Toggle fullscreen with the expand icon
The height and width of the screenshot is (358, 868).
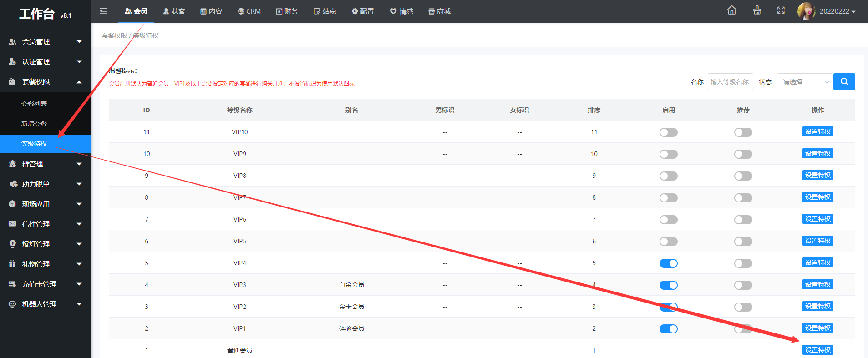[781, 10]
